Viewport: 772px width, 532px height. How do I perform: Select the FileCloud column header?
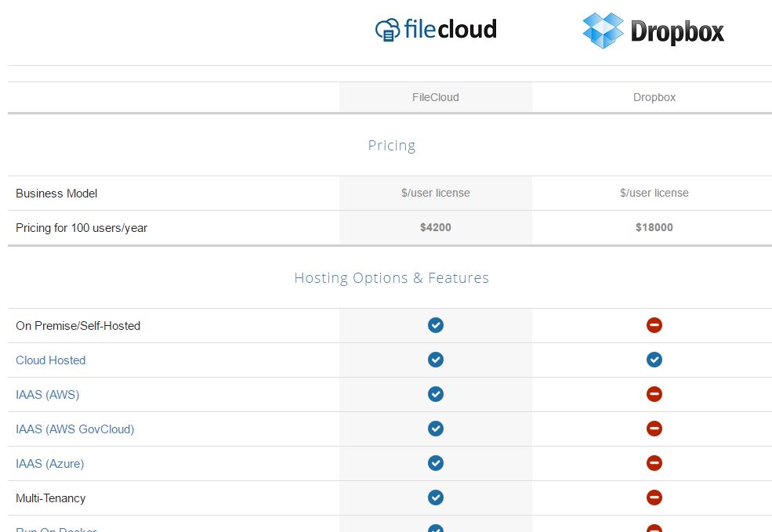coord(436,97)
